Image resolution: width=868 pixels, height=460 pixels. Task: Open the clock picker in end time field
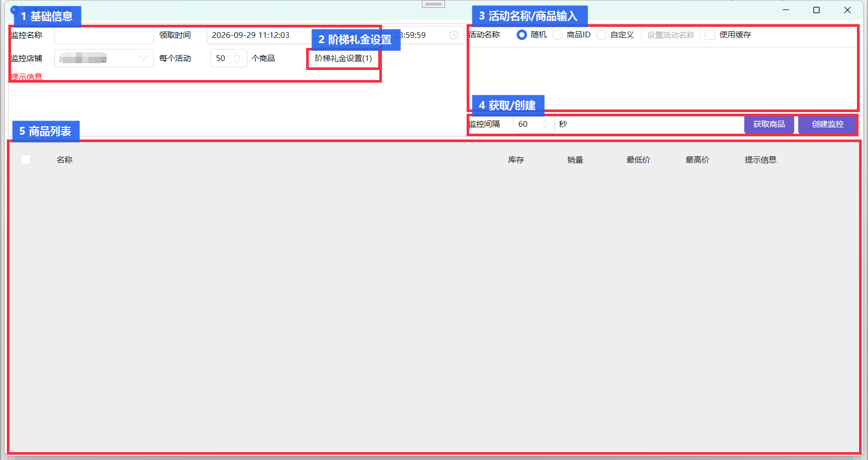[x=453, y=35]
